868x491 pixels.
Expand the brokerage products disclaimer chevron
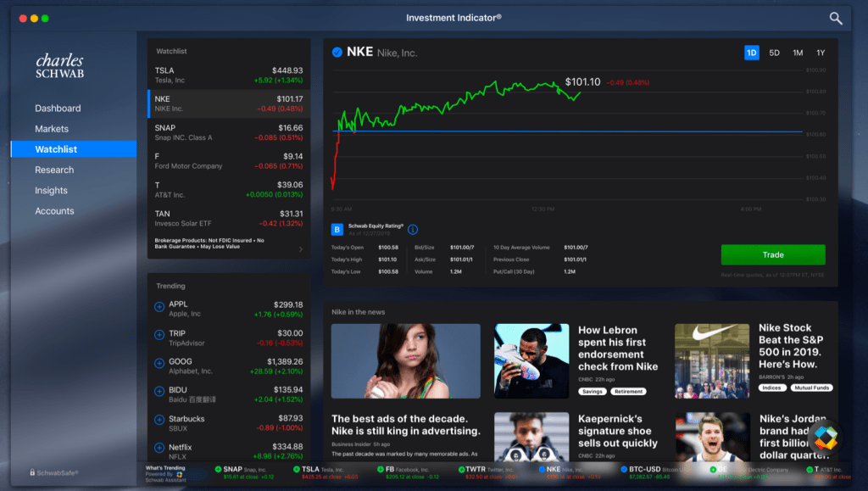[x=301, y=249]
